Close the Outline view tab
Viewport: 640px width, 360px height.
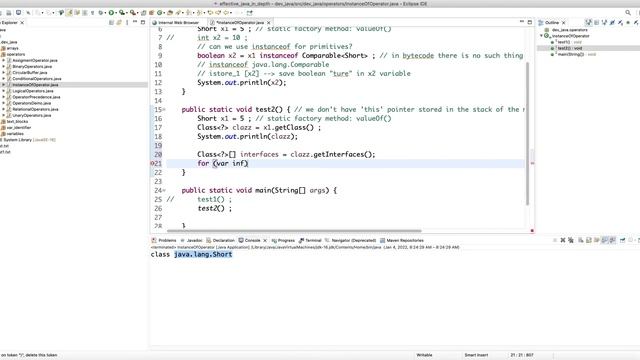click(x=564, y=22)
